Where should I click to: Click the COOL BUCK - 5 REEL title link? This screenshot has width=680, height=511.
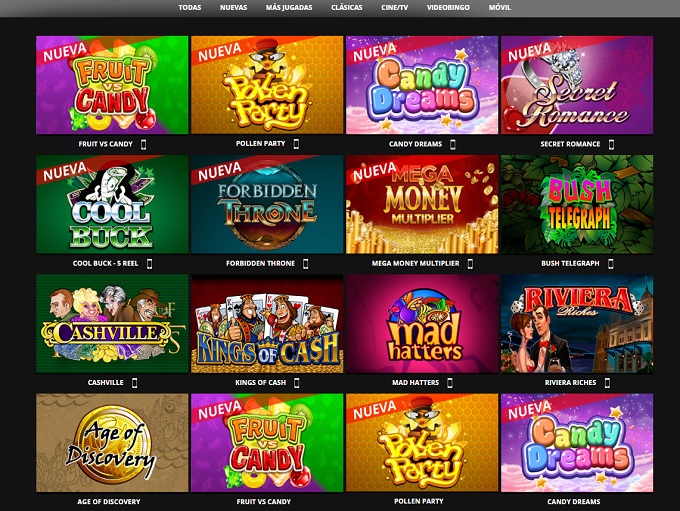coord(105,263)
